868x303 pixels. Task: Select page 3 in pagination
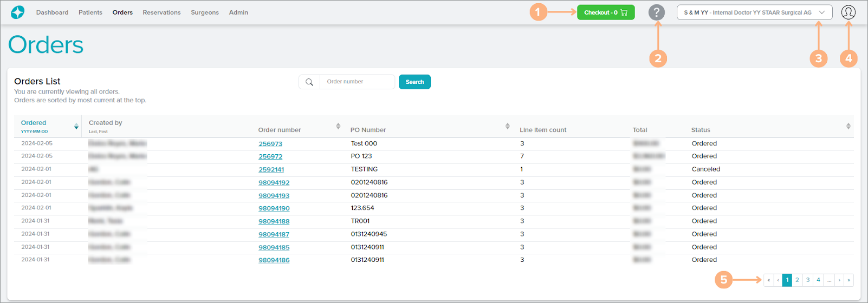[808, 280]
